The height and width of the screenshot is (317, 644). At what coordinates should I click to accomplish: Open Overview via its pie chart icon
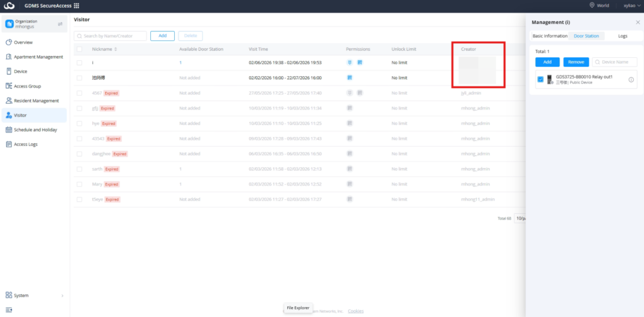click(x=9, y=42)
